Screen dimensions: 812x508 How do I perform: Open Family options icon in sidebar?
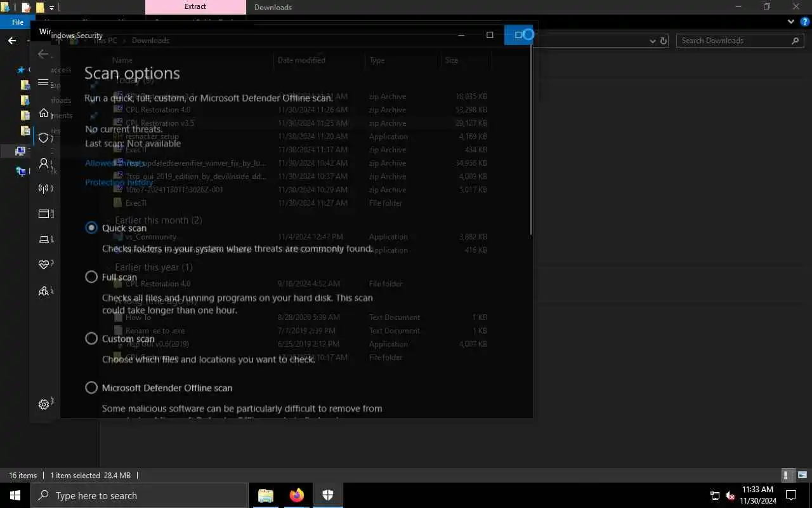(x=44, y=291)
